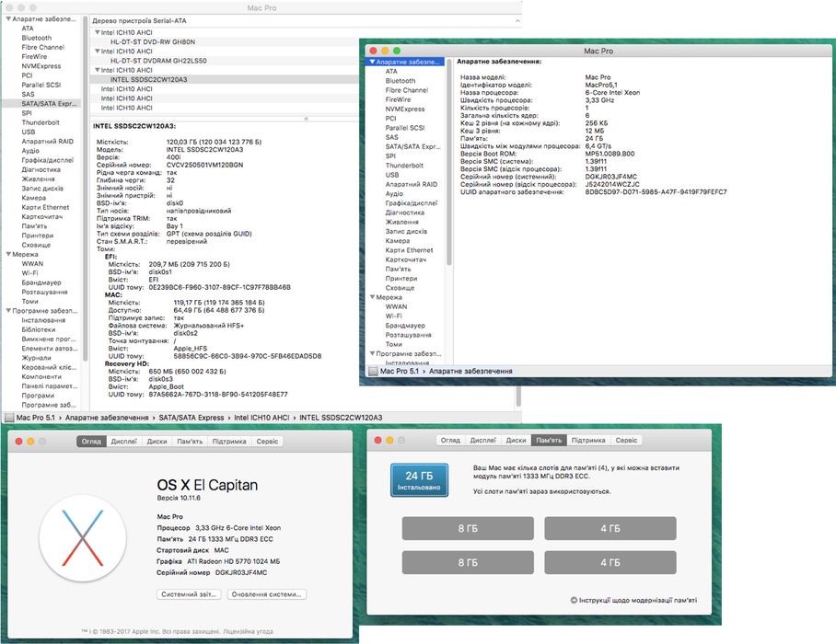Screen dimensions: 836x644
Task: Zoom the right Mac Pro window with green button
Action: (x=396, y=51)
